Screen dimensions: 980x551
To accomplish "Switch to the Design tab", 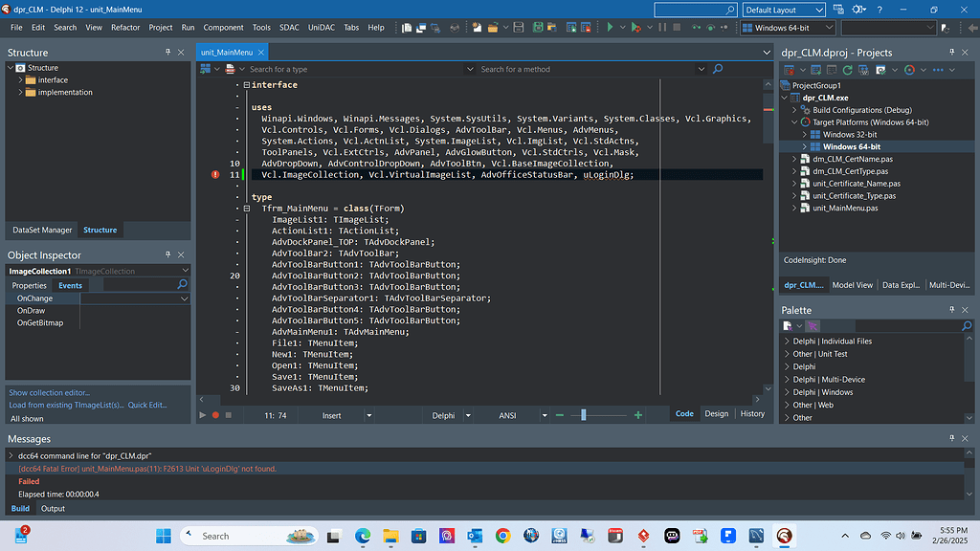I will pos(716,413).
